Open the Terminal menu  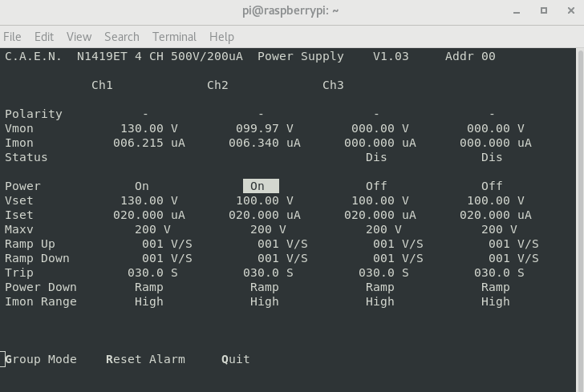(x=174, y=37)
